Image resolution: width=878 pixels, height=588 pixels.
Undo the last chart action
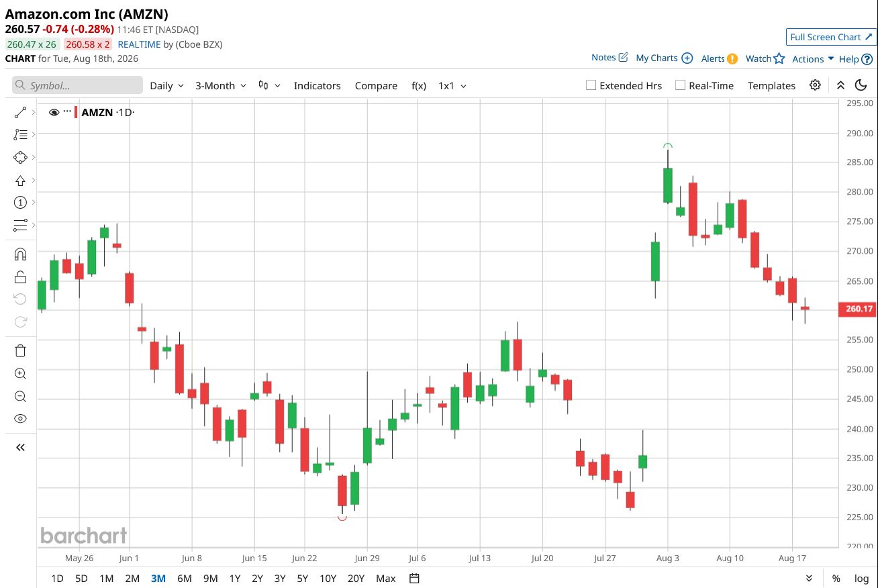click(x=20, y=299)
